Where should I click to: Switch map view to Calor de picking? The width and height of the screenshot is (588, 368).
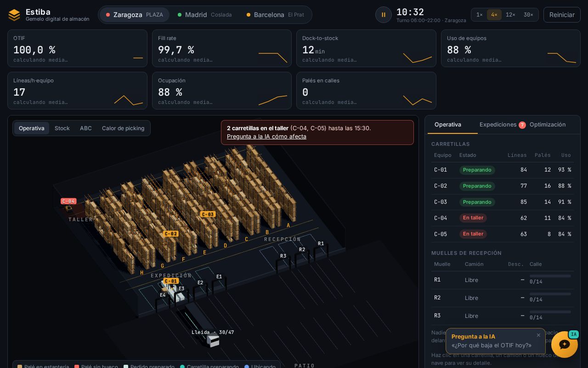(x=123, y=128)
